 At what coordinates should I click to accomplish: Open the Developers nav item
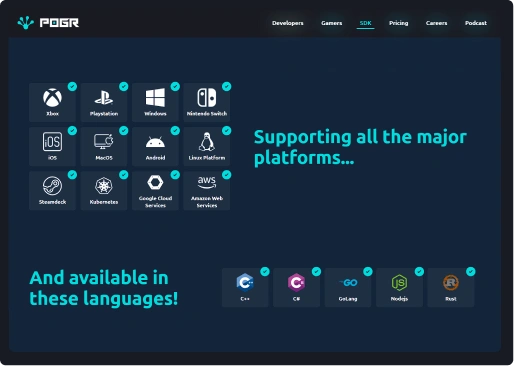pyautogui.click(x=288, y=23)
